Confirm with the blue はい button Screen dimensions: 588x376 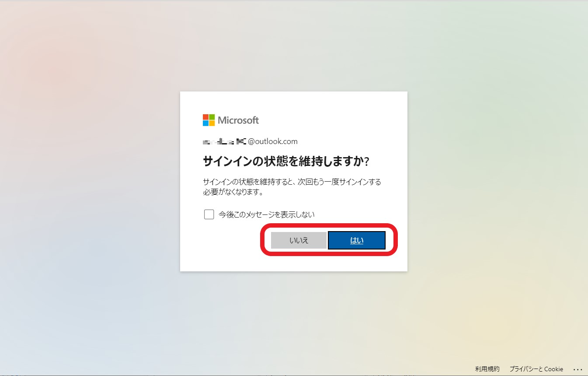tap(357, 240)
